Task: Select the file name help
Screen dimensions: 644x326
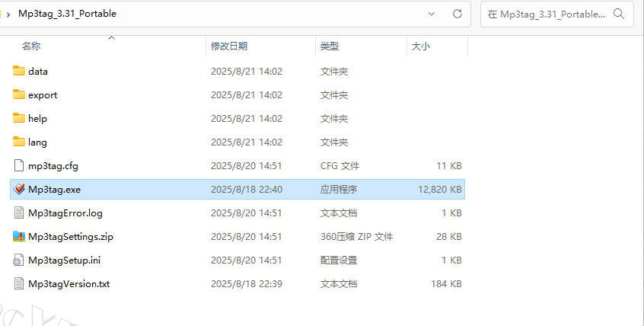Action: (37, 118)
